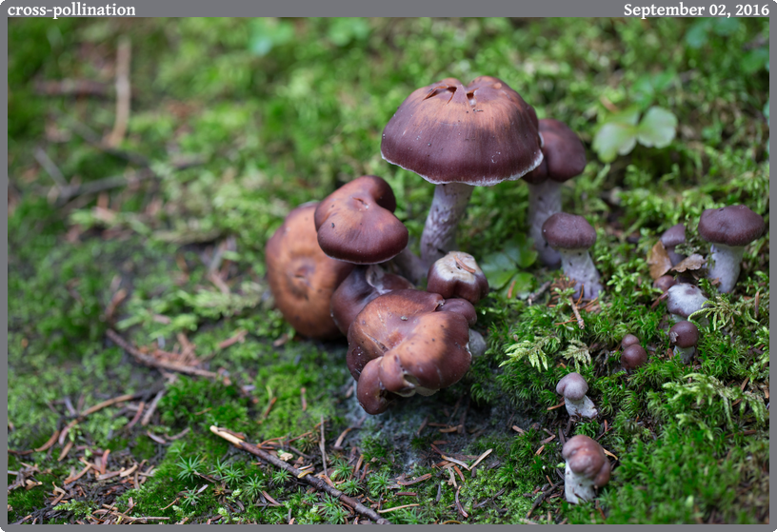Click the far-right mushroom's dark cap
777x532 pixels.
731,225
